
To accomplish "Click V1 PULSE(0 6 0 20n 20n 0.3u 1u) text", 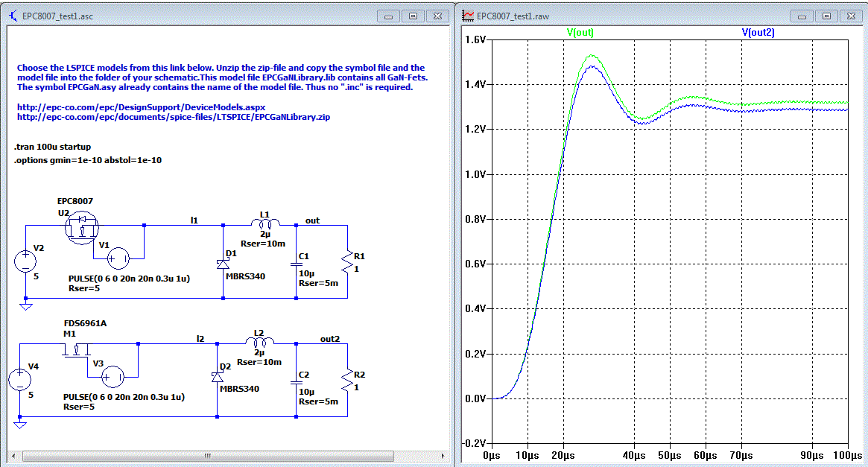I will 129,279.
